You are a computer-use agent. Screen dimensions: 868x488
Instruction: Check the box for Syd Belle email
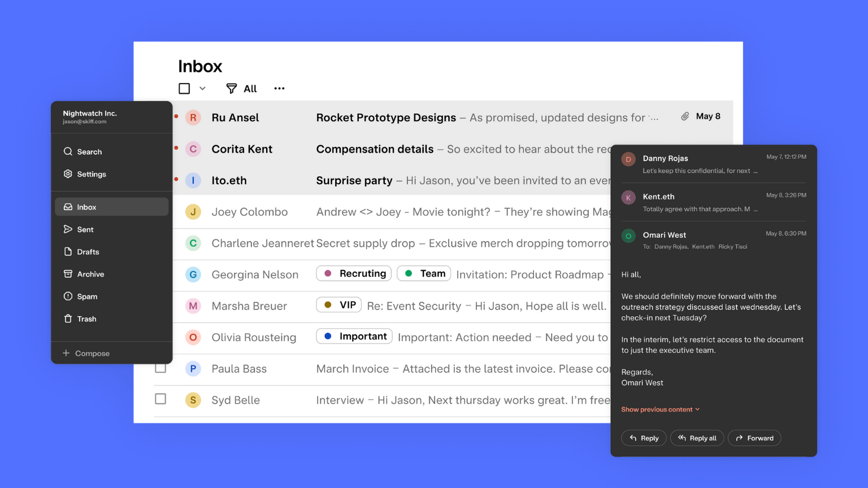click(160, 399)
